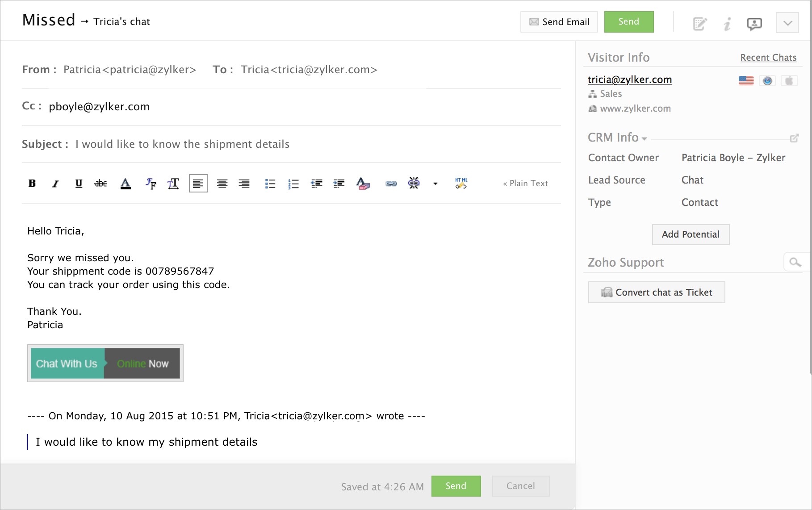
Task: Cancel the email draft
Action: tap(521, 486)
